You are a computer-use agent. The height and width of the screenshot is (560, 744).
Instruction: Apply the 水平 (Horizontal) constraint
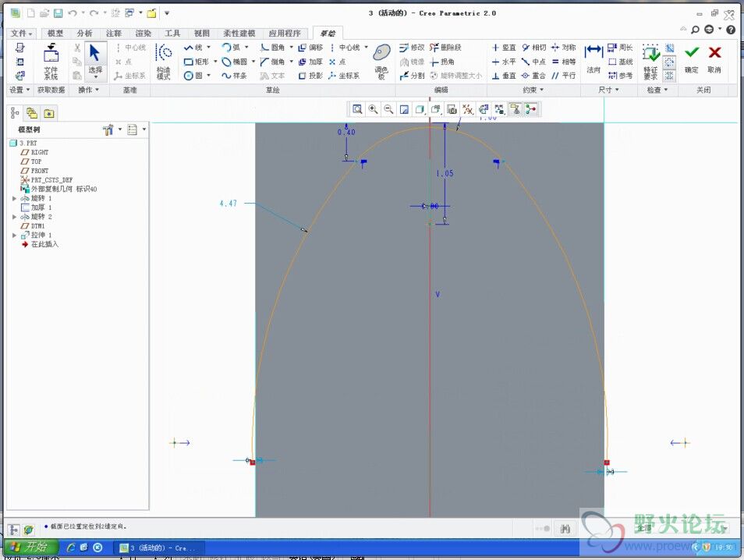[504, 62]
